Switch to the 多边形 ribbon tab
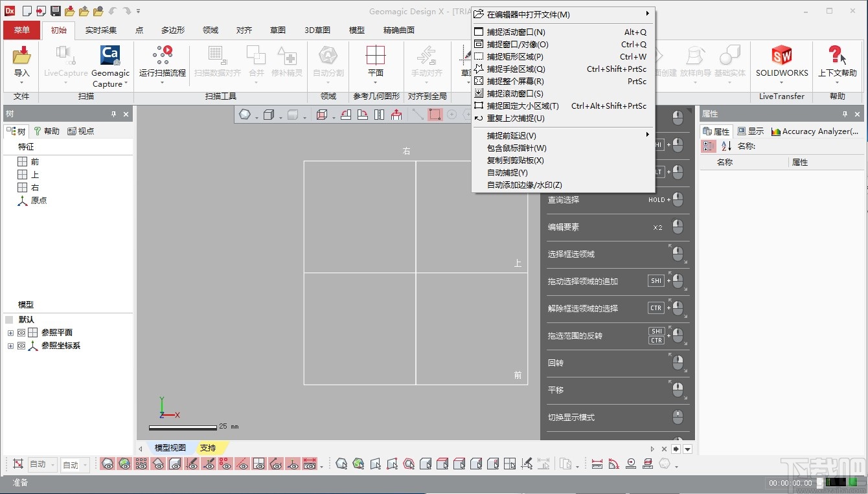Image resolution: width=868 pixels, height=494 pixels. [x=172, y=30]
